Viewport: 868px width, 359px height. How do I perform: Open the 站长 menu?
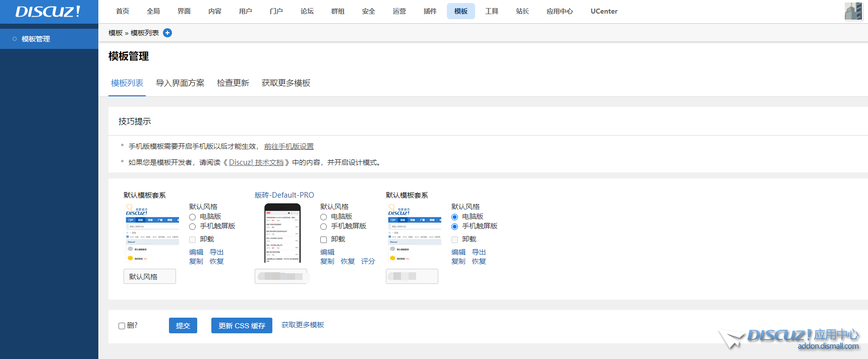tap(523, 11)
